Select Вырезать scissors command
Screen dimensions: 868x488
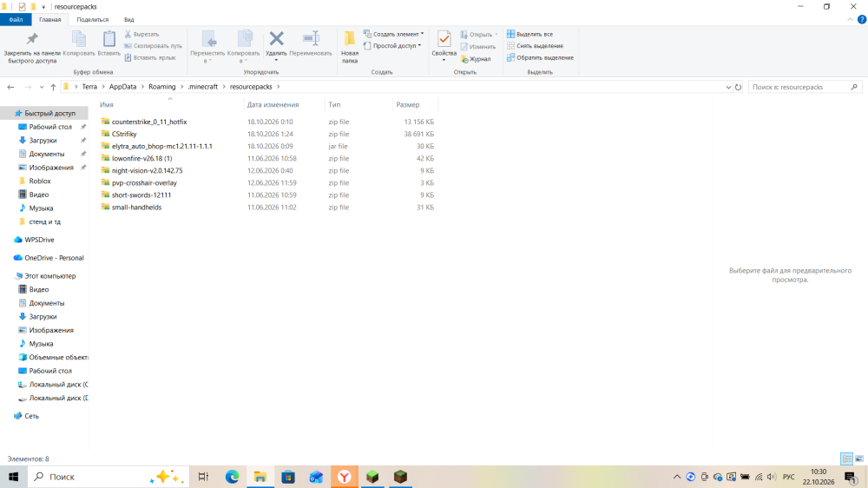click(141, 35)
